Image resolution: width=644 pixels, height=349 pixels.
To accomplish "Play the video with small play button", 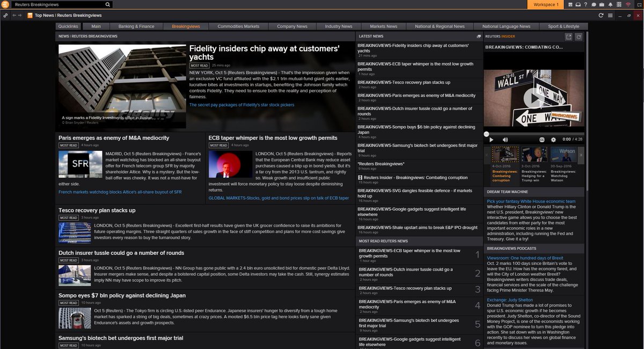I will tap(491, 140).
